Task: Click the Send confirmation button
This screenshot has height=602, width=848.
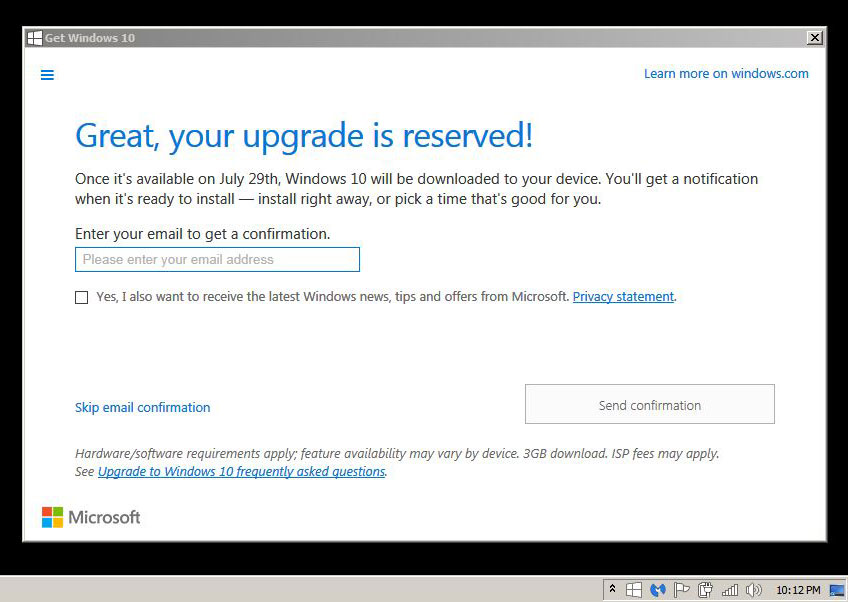Action: pos(649,405)
